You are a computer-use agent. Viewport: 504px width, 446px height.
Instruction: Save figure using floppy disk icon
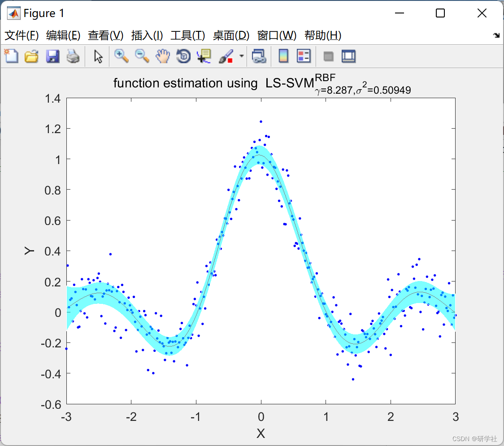tap(52, 56)
